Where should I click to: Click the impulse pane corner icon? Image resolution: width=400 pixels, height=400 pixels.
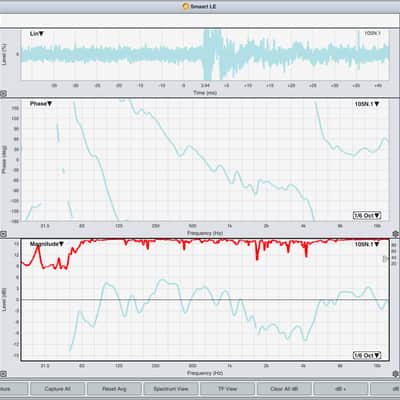pos(3,94)
